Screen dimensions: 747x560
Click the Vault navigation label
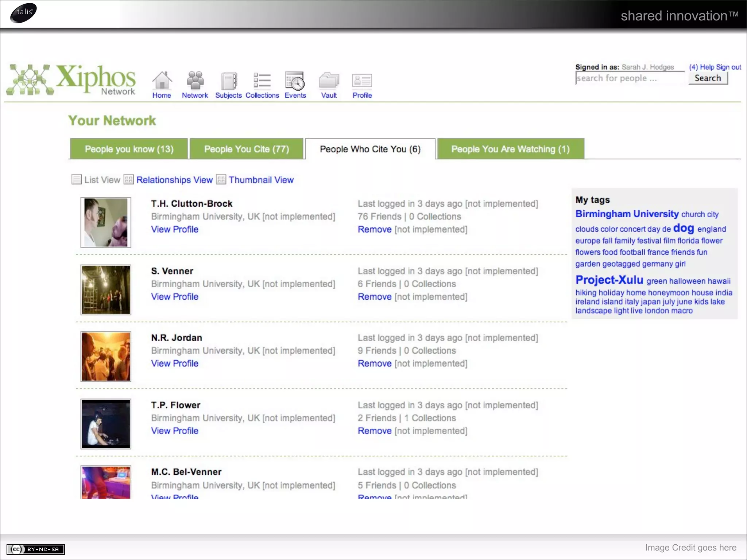(329, 95)
